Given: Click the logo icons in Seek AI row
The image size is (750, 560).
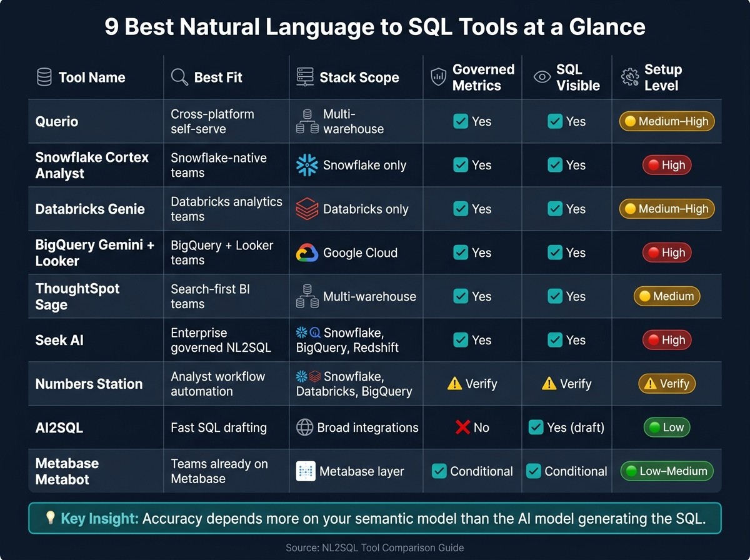Looking at the screenshot, I should pos(308,332).
